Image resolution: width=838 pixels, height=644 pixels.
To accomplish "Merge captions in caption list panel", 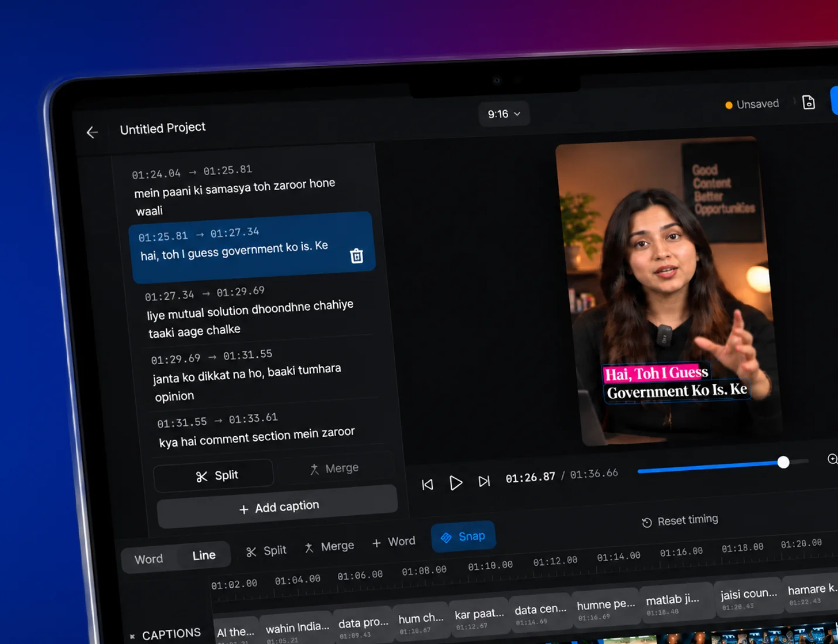I will coord(334,468).
